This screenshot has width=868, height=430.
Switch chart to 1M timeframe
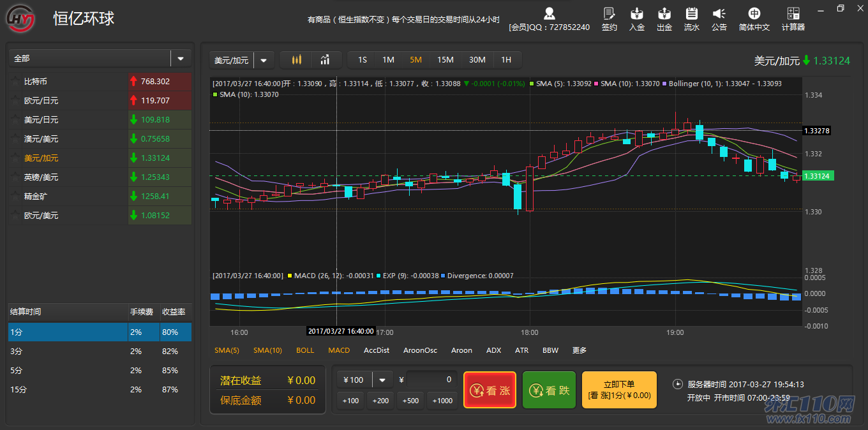click(388, 60)
